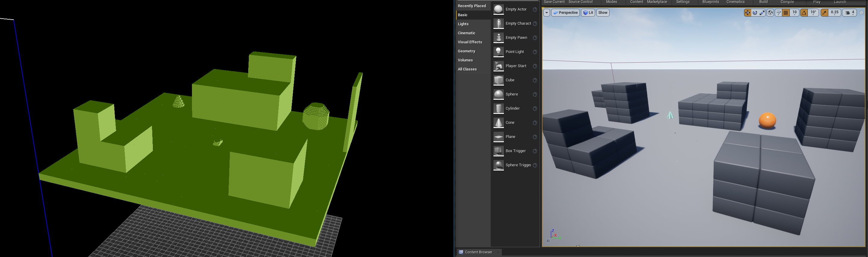Select the translate (move) gizmo tool
This screenshot has height=257, width=868.
point(747,13)
